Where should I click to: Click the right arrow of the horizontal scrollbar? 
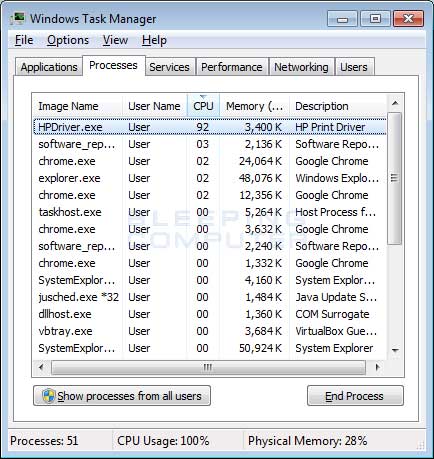(x=377, y=368)
